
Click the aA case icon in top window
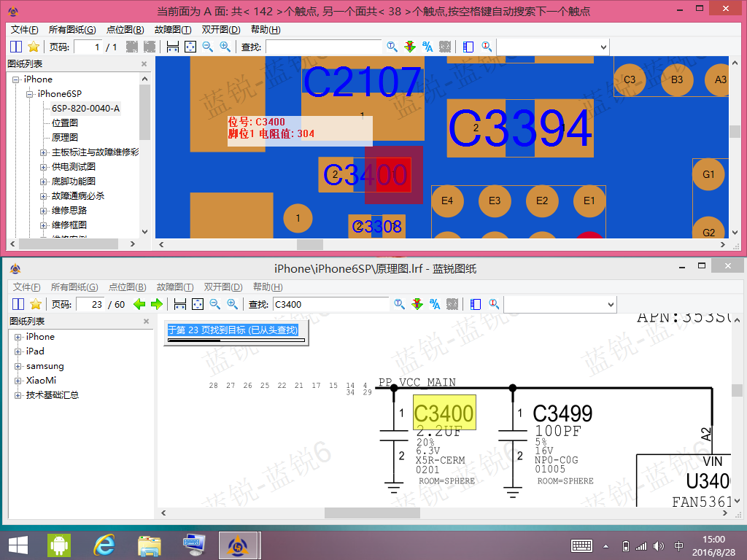coord(427,47)
